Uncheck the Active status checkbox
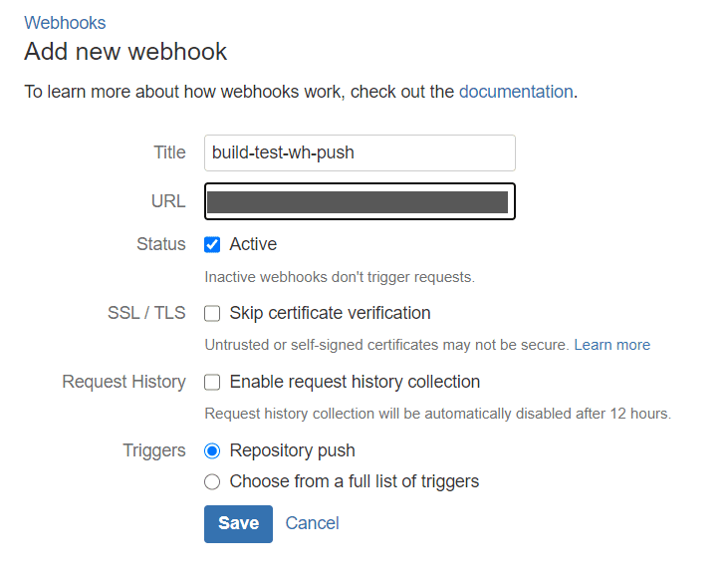Screen dimensions: 728x585 tap(212, 245)
